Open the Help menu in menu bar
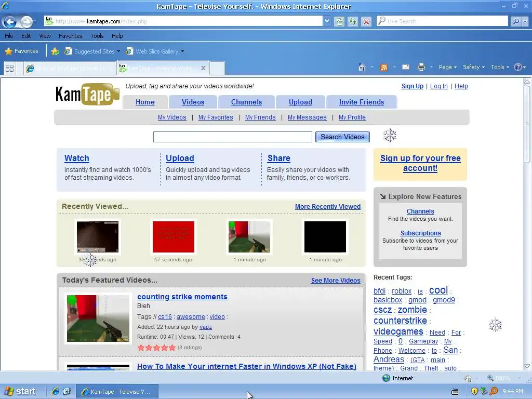 (117, 36)
